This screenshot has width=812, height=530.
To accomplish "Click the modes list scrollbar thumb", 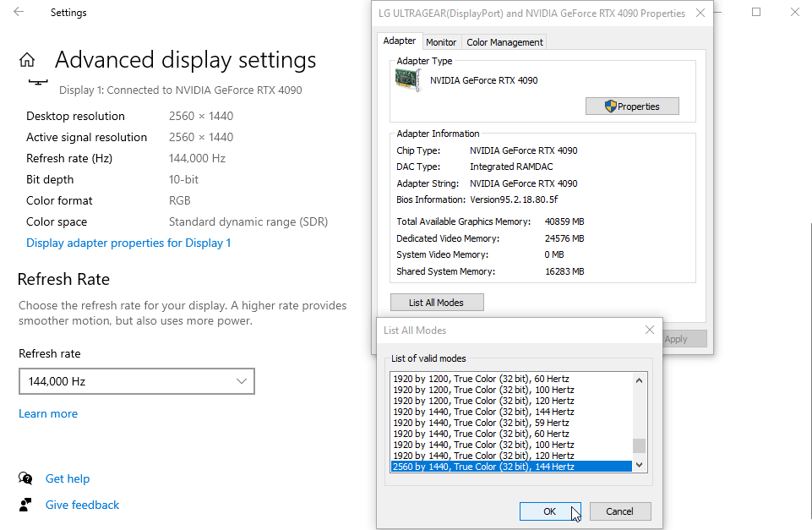I will [639, 445].
